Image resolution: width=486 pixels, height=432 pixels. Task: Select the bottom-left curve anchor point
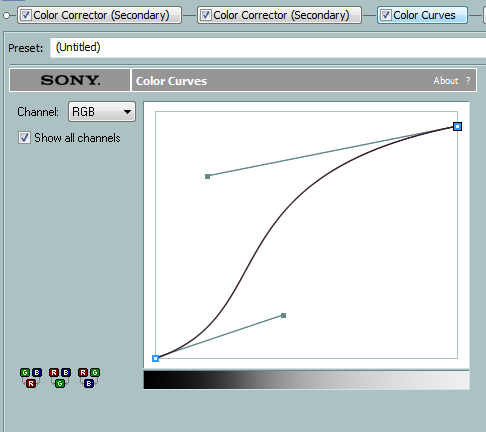tap(155, 358)
